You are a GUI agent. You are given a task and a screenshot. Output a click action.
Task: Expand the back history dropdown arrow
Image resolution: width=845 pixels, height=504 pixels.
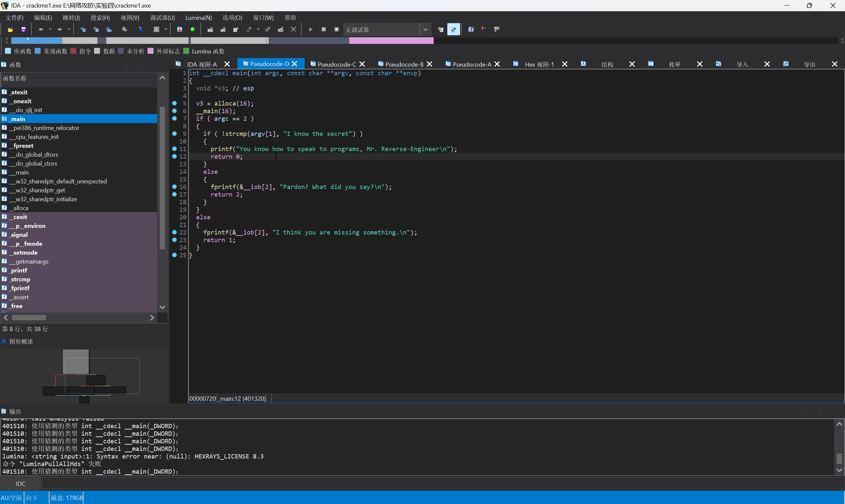(x=50, y=30)
